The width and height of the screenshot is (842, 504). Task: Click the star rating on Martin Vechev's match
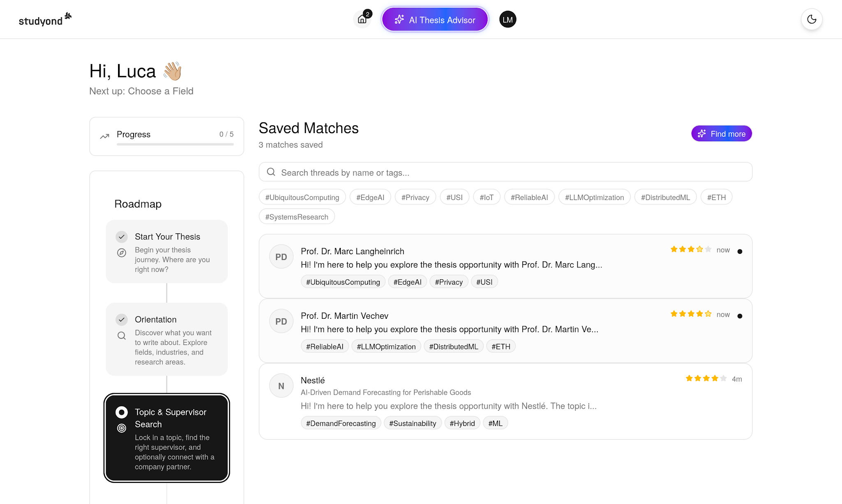tap(691, 314)
